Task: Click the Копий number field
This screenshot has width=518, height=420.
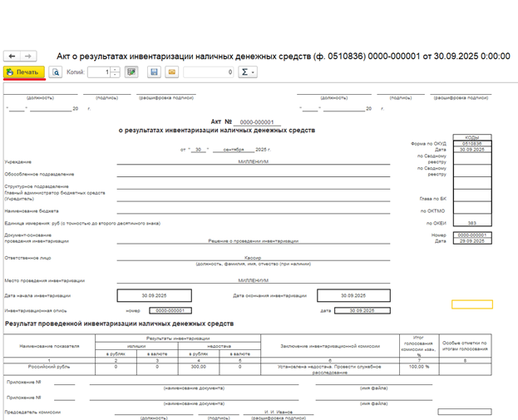Action: (99, 72)
